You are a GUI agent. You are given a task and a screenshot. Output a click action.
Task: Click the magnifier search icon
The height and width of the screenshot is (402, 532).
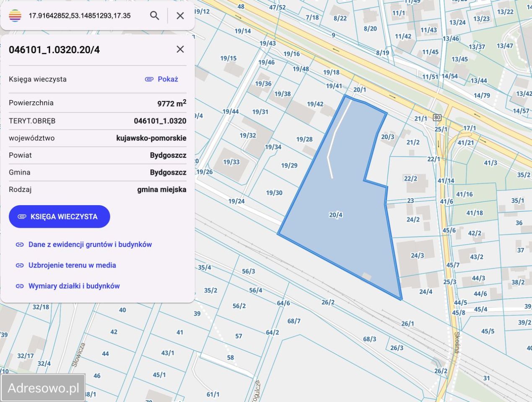[x=154, y=15]
